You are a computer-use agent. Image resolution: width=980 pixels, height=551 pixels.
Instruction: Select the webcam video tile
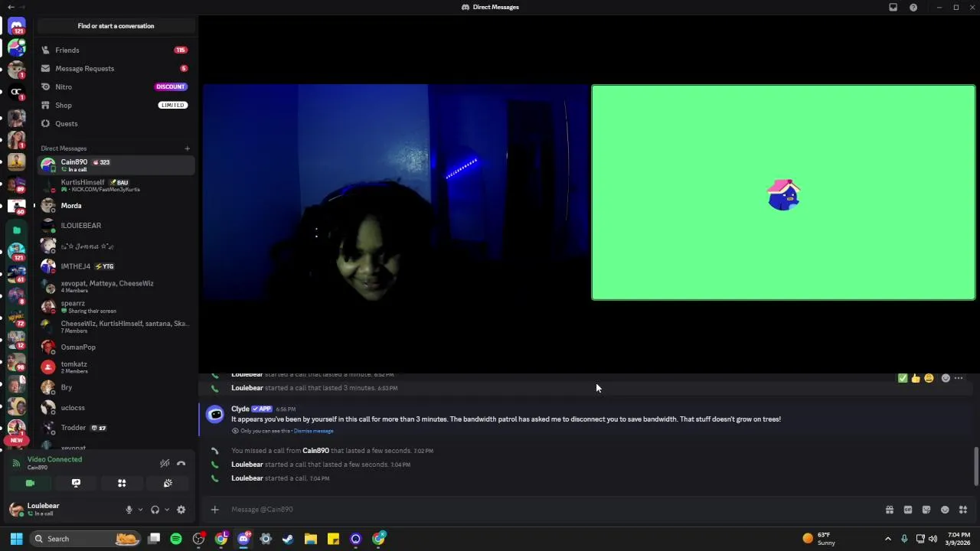[395, 192]
